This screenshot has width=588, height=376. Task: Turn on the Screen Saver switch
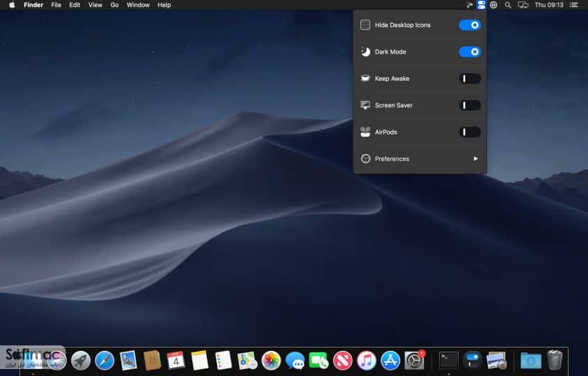click(470, 105)
